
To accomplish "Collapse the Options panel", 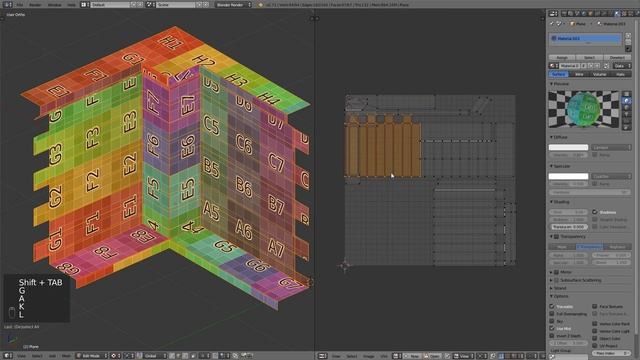I will pyautogui.click(x=551, y=296).
